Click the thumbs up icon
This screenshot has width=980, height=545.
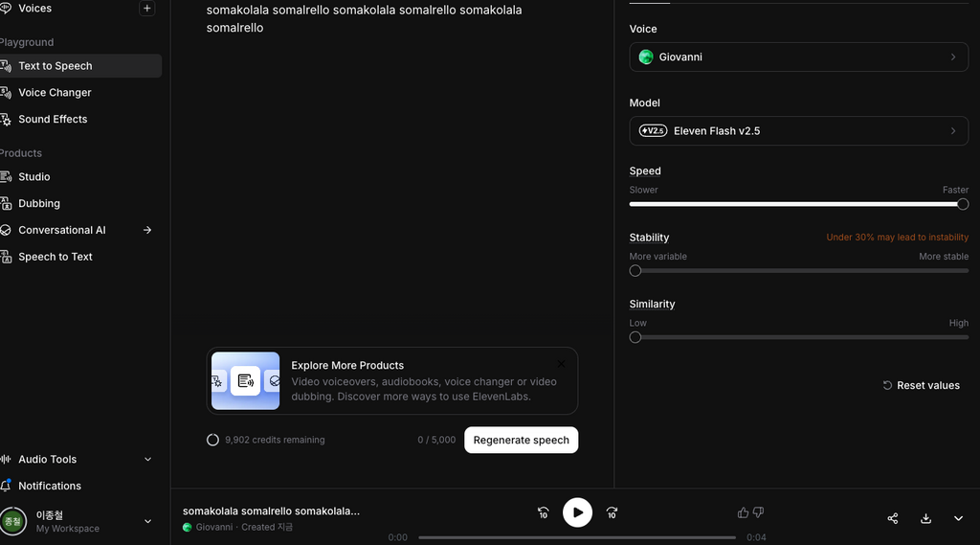click(x=743, y=512)
